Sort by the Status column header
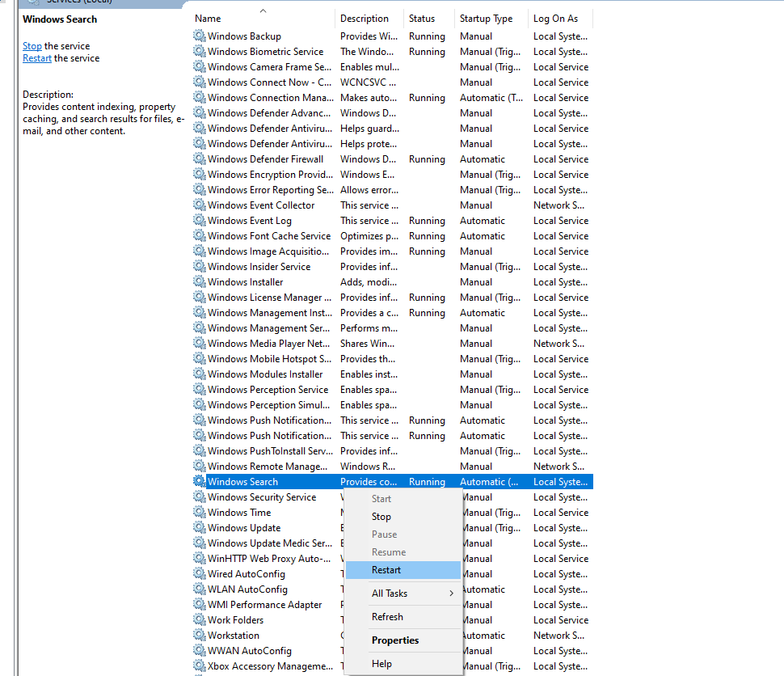784x676 pixels. click(428, 19)
